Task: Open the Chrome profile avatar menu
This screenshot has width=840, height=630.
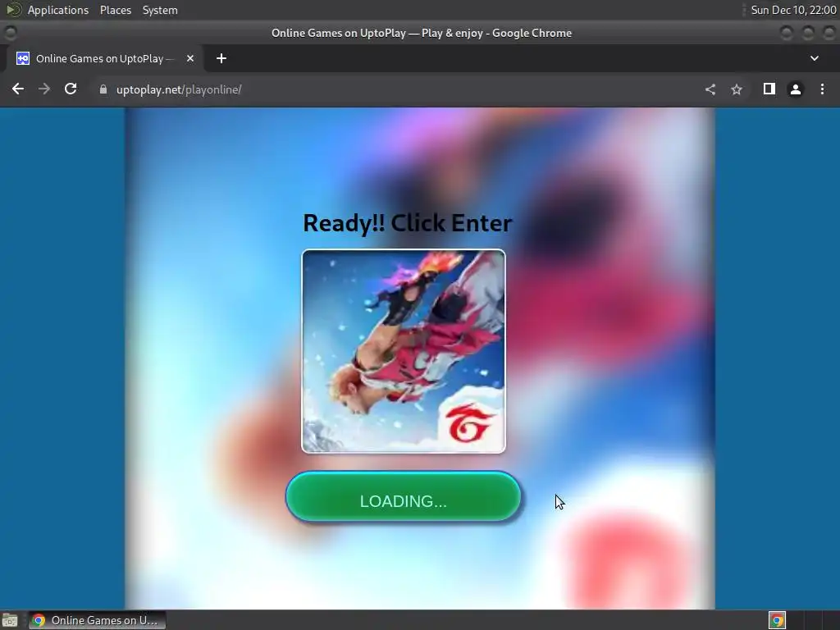Action: [796, 89]
